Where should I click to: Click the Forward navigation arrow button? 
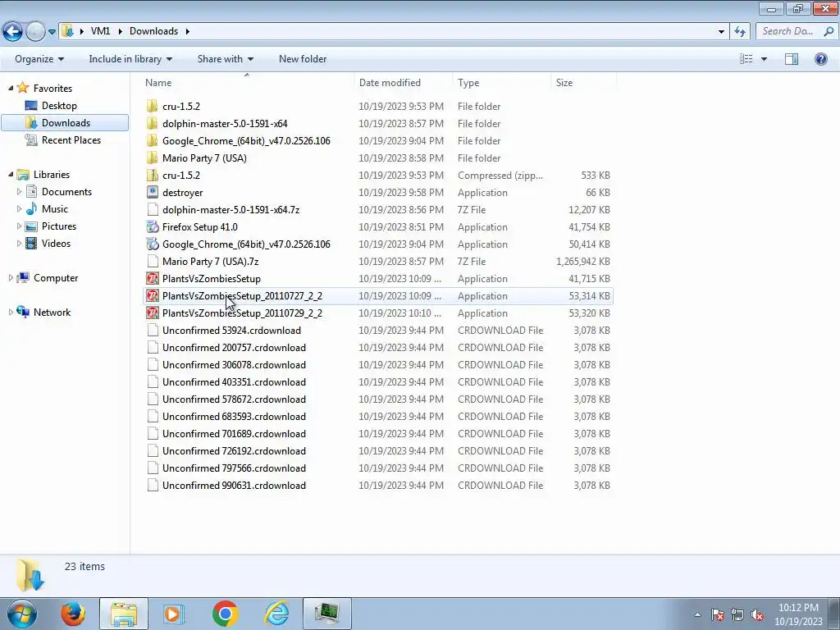tap(36, 31)
